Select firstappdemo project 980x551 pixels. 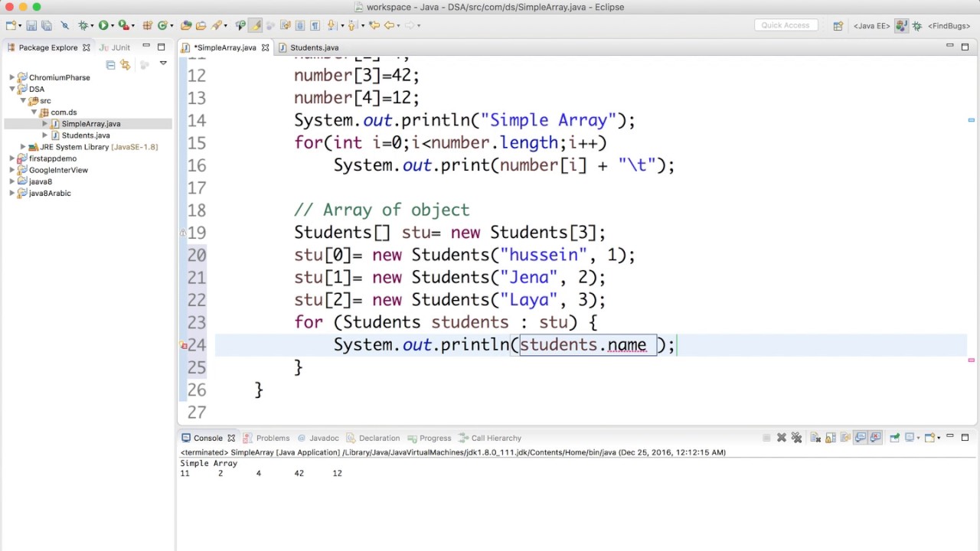click(52, 158)
